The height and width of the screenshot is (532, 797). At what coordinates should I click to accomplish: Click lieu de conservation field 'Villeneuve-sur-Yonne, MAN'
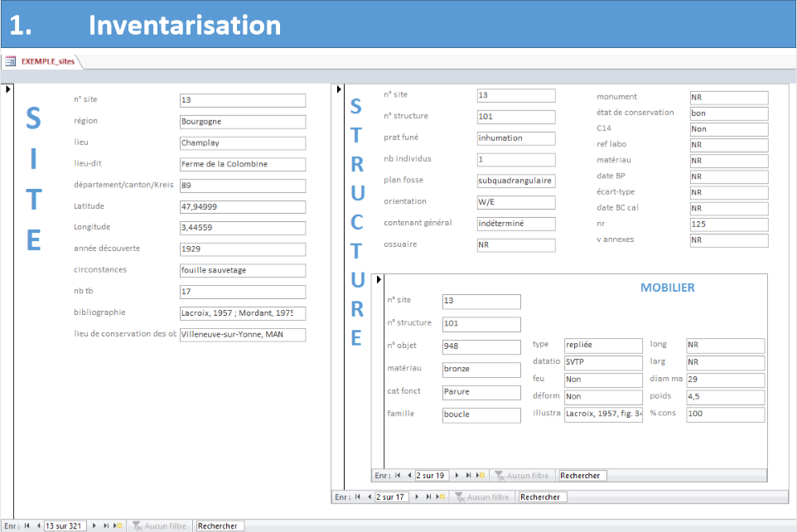[x=243, y=335]
